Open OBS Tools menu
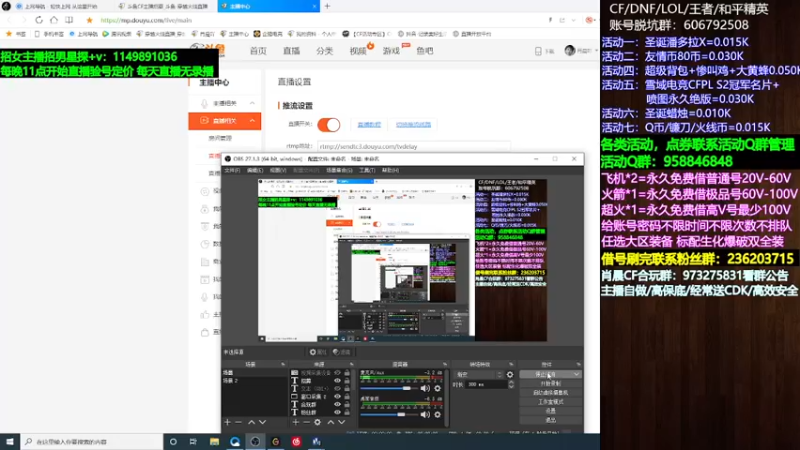Screen dimensions: 800x450 click(367, 170)
